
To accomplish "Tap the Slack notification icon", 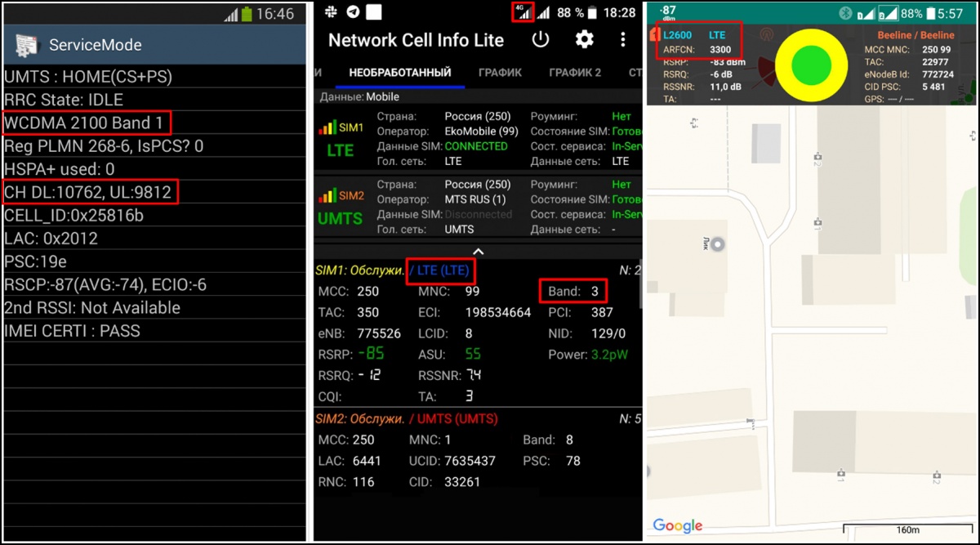I will [x=331, y=12].
